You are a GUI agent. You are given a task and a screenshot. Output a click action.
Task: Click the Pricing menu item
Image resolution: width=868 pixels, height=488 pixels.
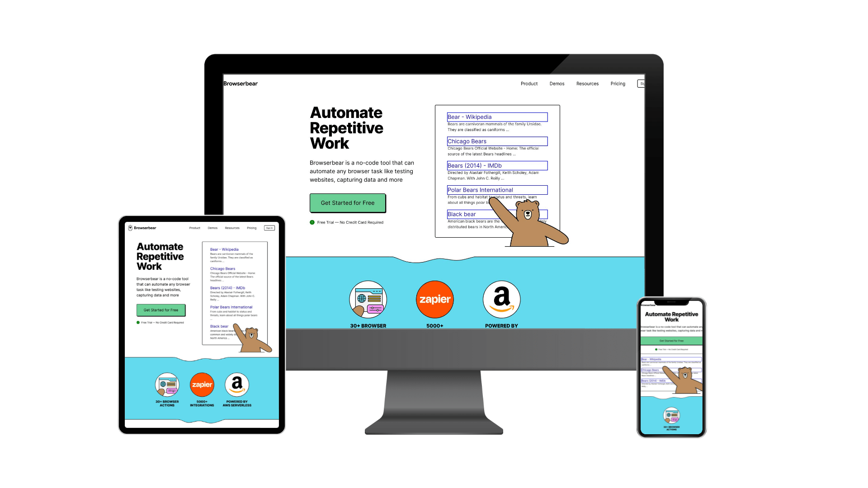[618, 84]
